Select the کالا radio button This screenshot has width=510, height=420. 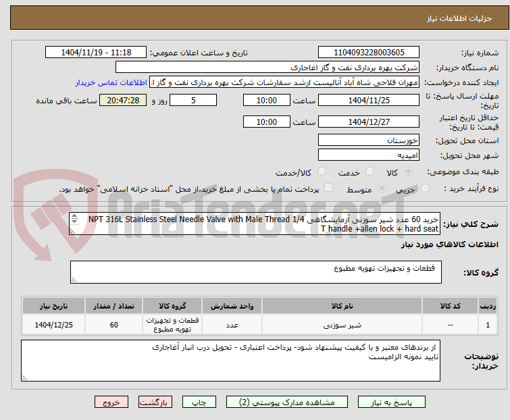[x=408, y=172]
